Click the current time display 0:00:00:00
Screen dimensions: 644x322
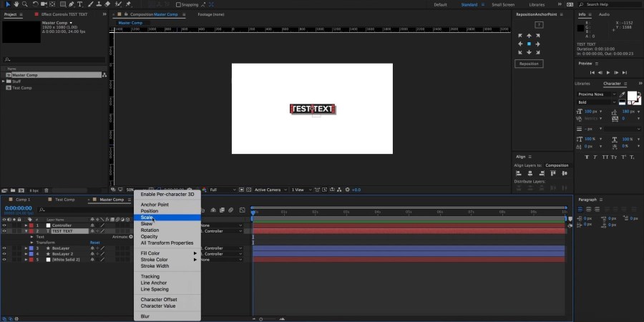tap(18, 208)
